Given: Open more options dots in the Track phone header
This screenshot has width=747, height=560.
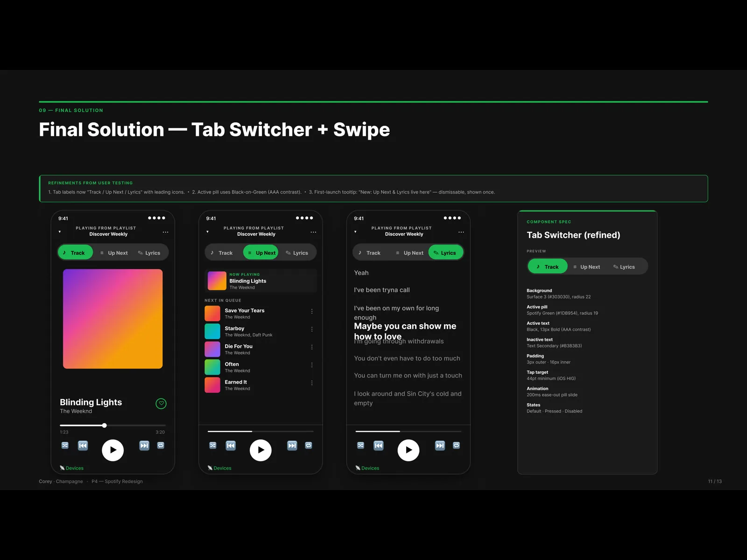Looking at the screenshot, I should click(x=165, y=232).
